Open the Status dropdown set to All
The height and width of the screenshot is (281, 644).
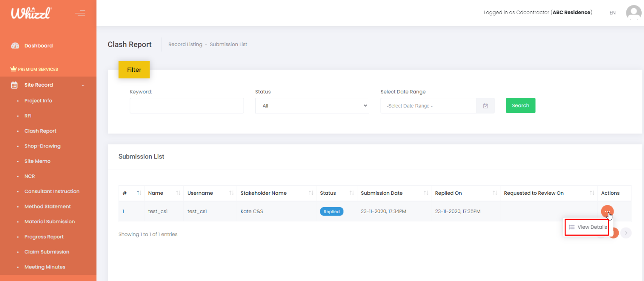(312, 106)
